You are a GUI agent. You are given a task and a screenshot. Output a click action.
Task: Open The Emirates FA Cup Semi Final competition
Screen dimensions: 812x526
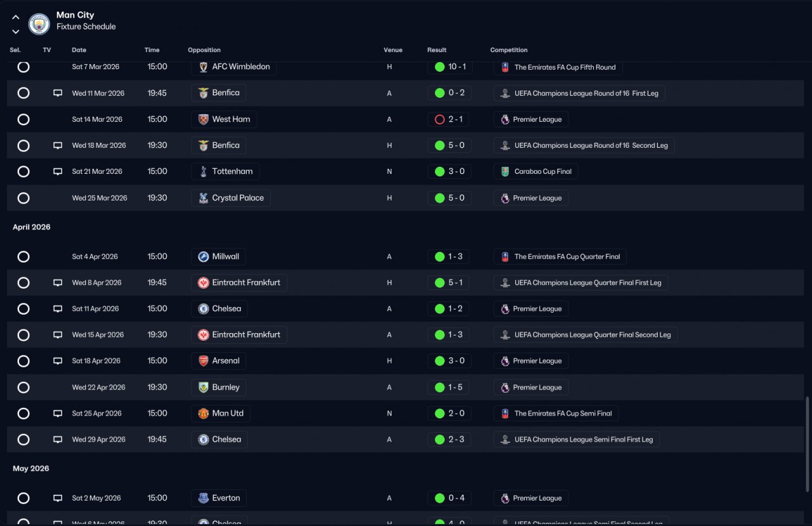click(556, 414)
